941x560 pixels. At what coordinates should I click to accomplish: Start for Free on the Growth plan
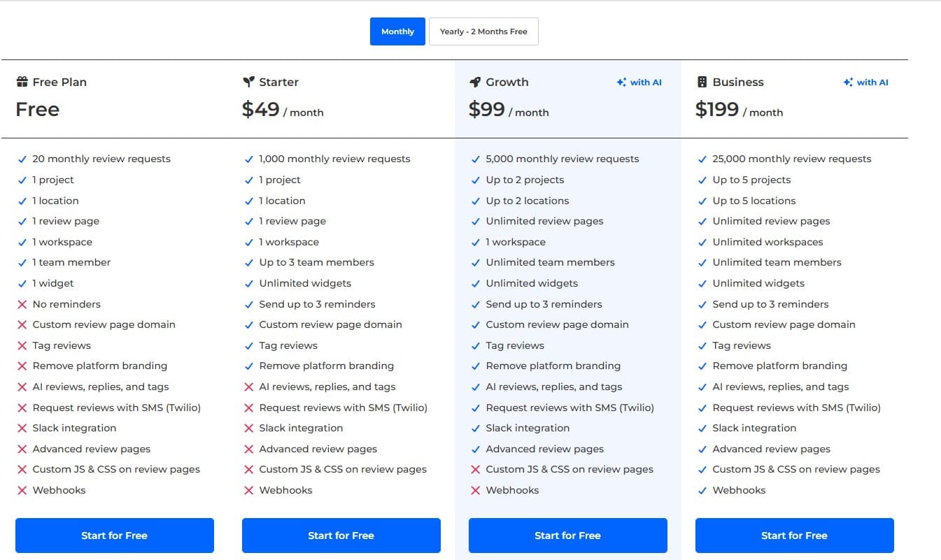point(567,536)
